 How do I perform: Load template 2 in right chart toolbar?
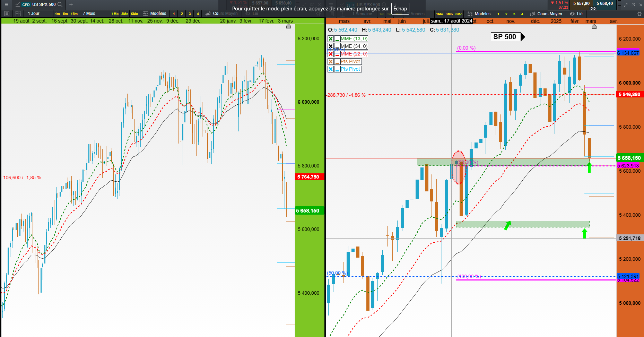[506, 14]
